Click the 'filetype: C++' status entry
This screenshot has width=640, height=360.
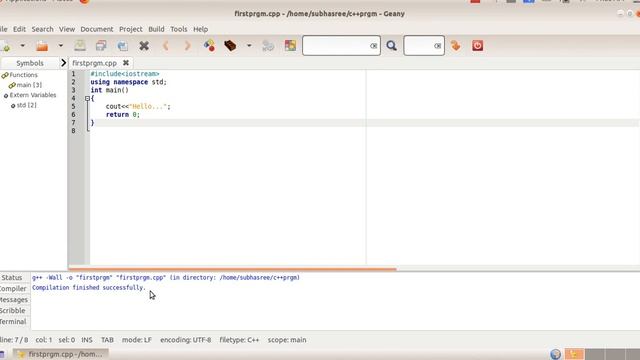pos(239,340)
